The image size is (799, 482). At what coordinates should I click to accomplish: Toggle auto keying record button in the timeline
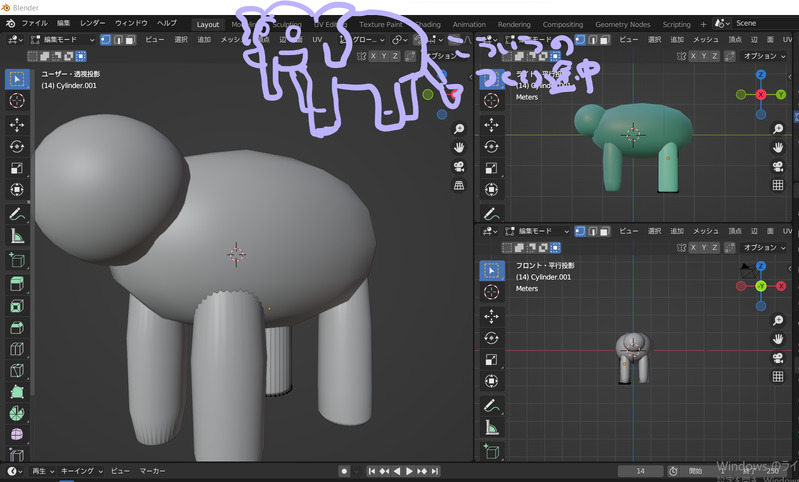click(344, 471)
